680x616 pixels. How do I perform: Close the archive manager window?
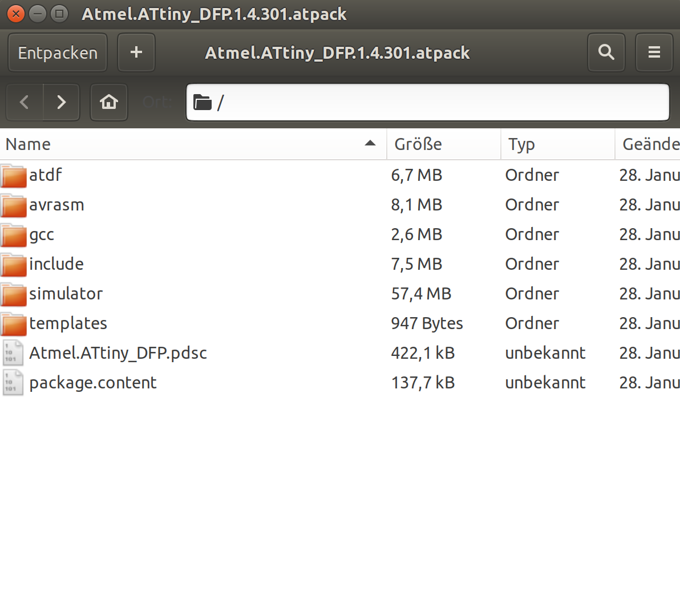[x=16, y=14]
